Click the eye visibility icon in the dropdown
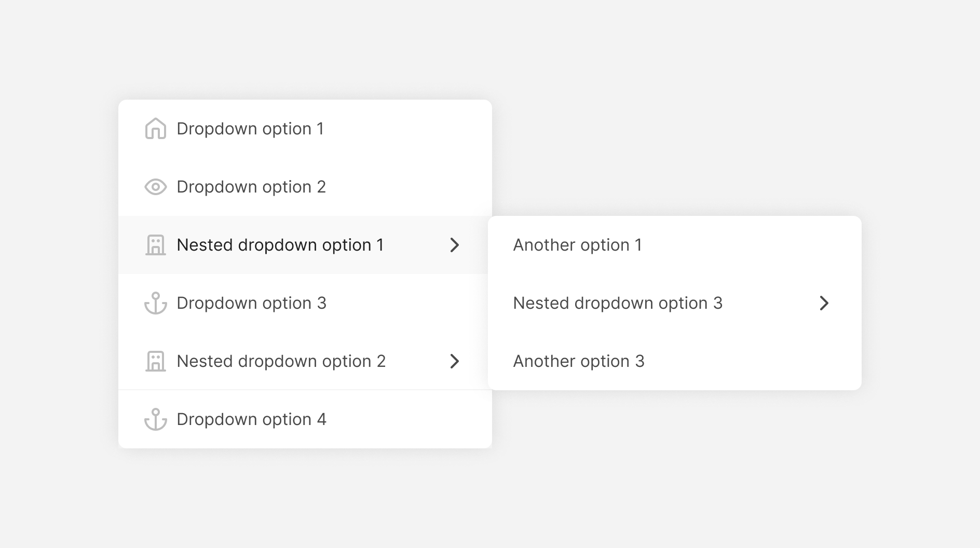 pos(156,187)
